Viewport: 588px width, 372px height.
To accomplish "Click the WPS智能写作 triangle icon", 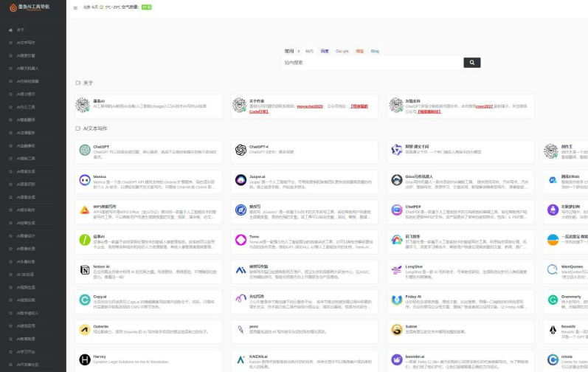I will tap(85, 210).
